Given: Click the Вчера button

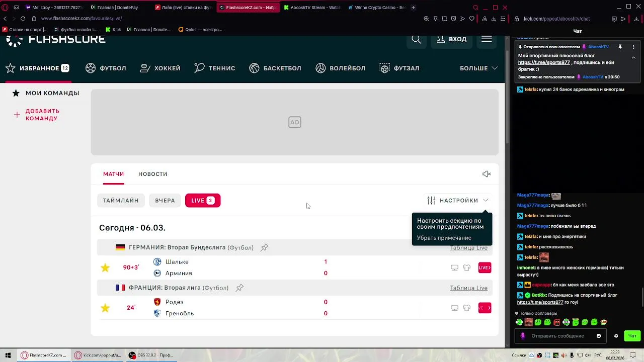Looking at the screenshot, I should (165, 201).
